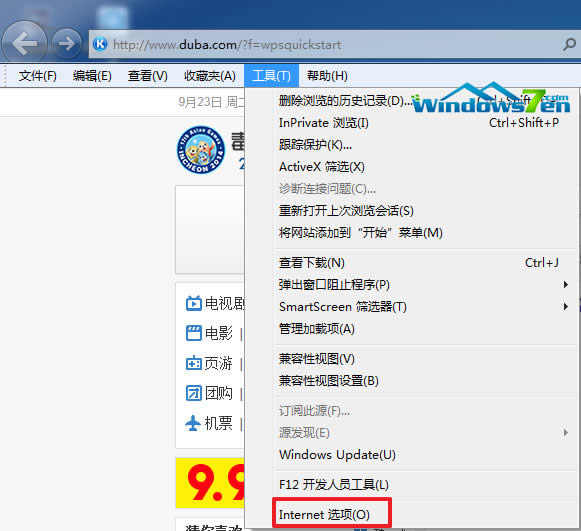Click the search magnifier icon in address bar
The image size is (581, 531).
point(570,44)
